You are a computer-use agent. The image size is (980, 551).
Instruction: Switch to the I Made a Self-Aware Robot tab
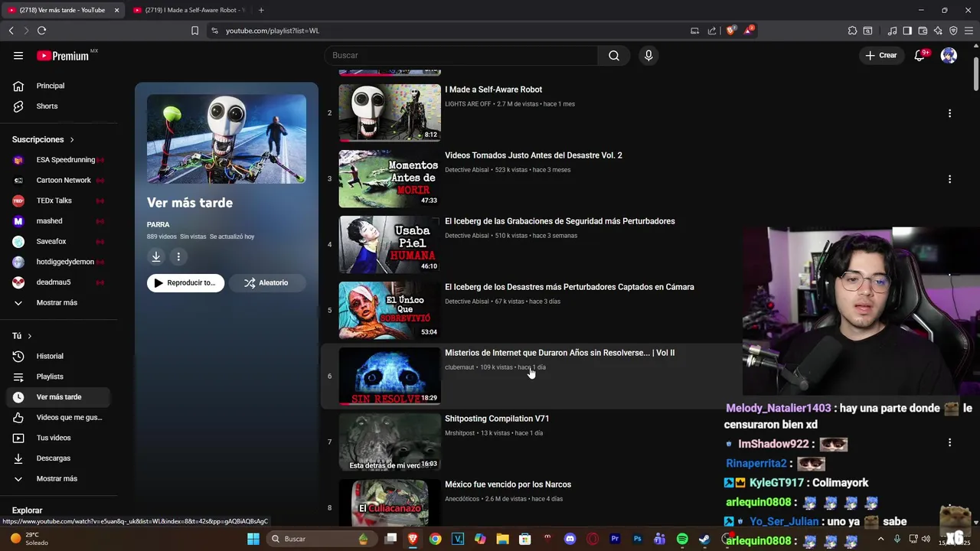(188, 10)
